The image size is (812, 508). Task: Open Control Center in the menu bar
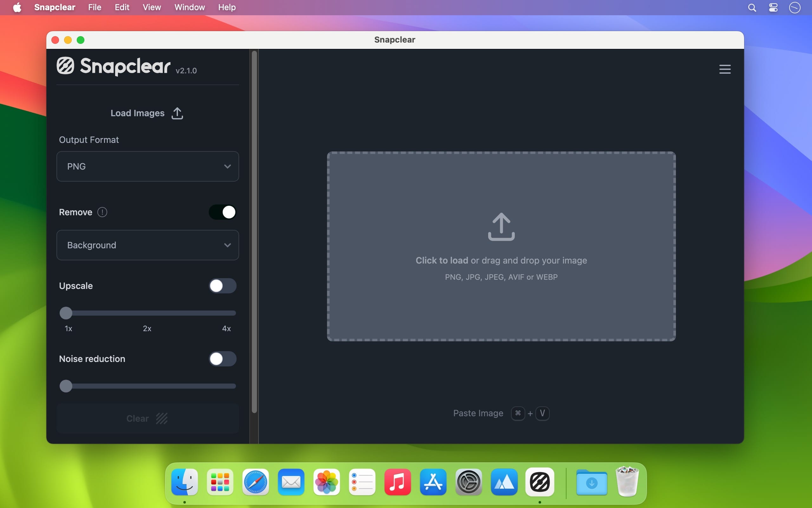click(773, 7)
